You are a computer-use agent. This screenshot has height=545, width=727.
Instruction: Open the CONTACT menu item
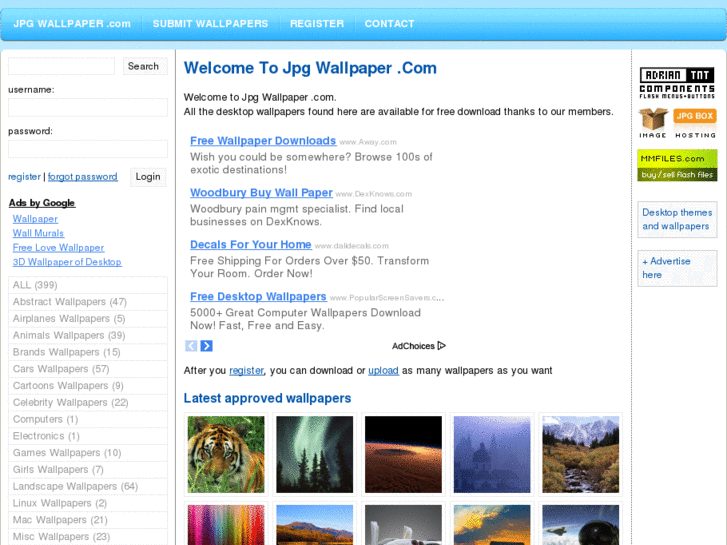[x=389, y=24]
